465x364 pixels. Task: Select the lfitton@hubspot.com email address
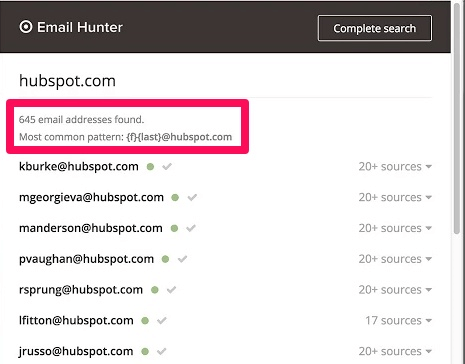click(76, 320)
